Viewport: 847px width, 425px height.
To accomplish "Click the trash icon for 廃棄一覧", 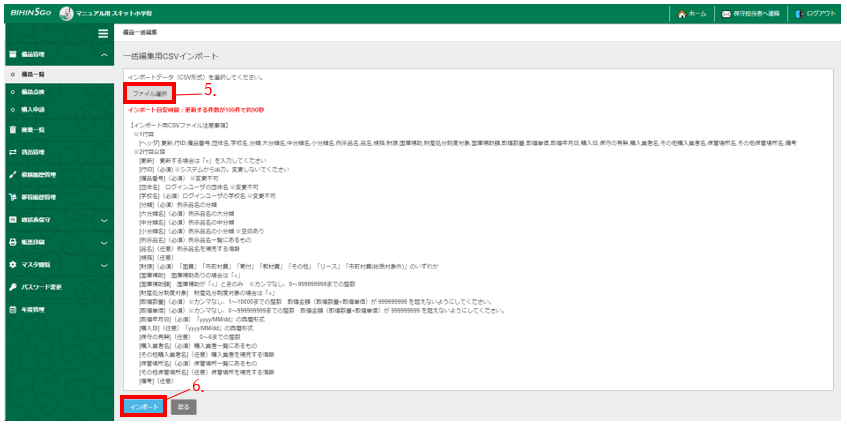I will [12, 129].
